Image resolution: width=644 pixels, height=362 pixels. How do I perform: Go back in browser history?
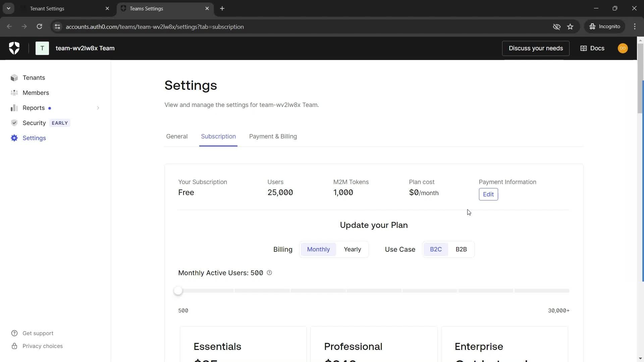(x=9, y=26)
